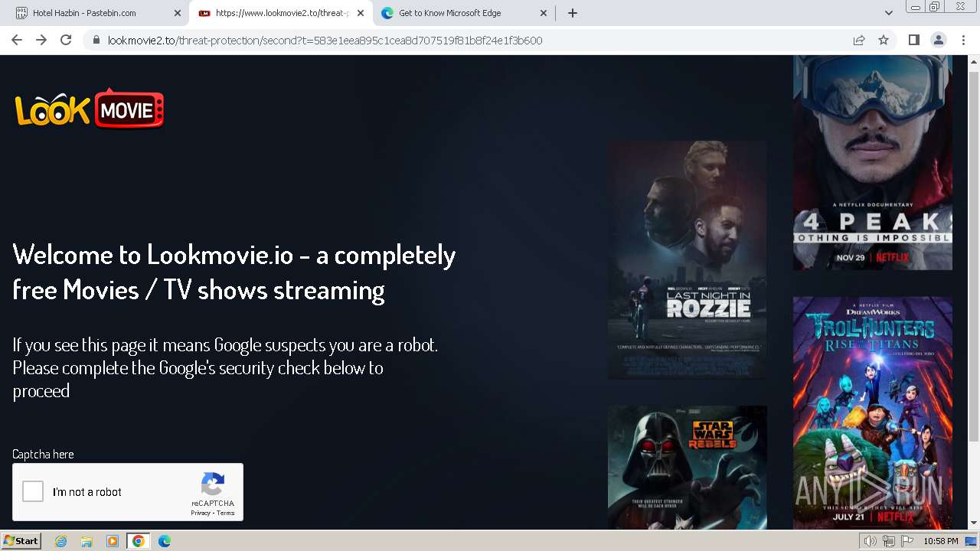
Task: Click the reCAPTCHA logo
Action: click(213, 484)
